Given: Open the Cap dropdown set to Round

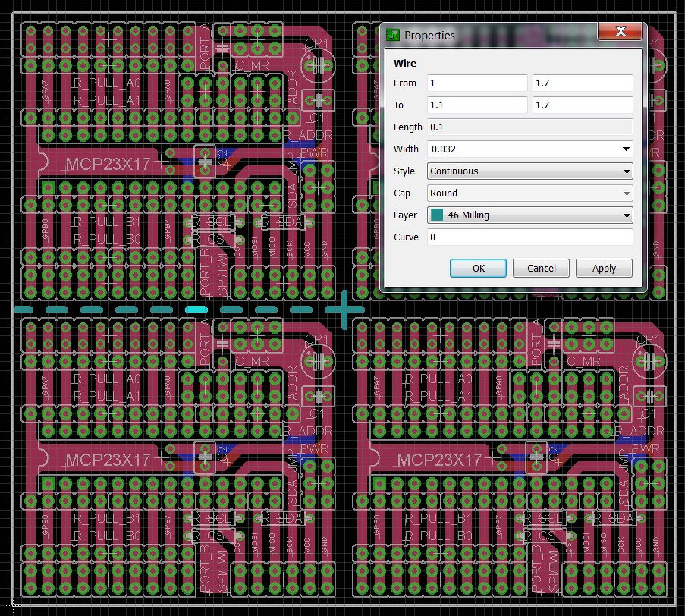Looking at the screenshot, I should click(x=530, y=193).
